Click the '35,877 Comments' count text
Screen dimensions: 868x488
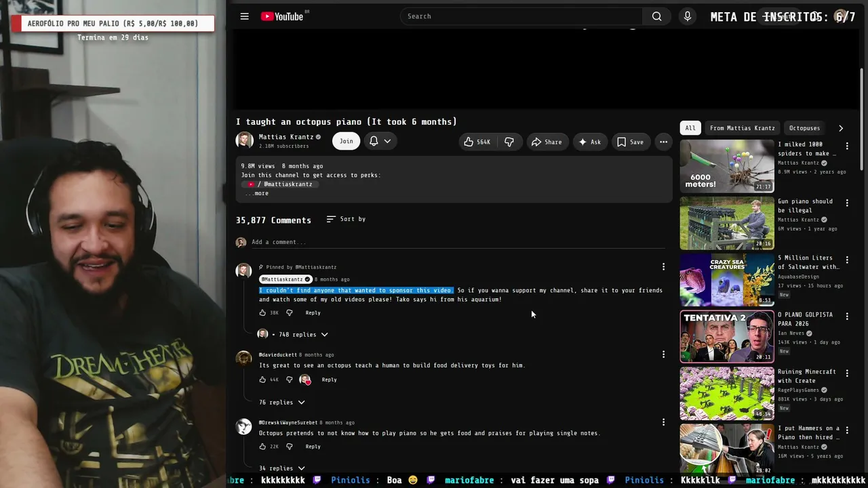coord(273,220)
